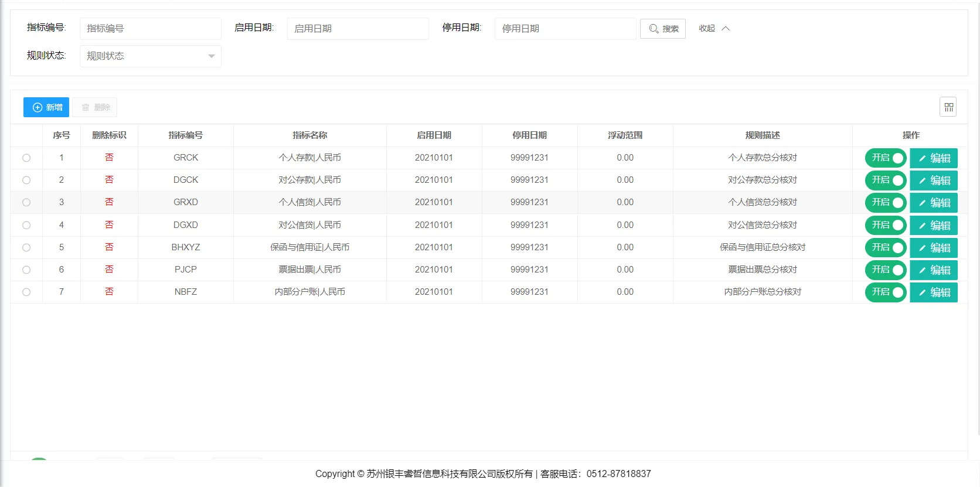980x487 pixels.
Task: Edit the PJCP indicator row
Action: click(933, 270)
